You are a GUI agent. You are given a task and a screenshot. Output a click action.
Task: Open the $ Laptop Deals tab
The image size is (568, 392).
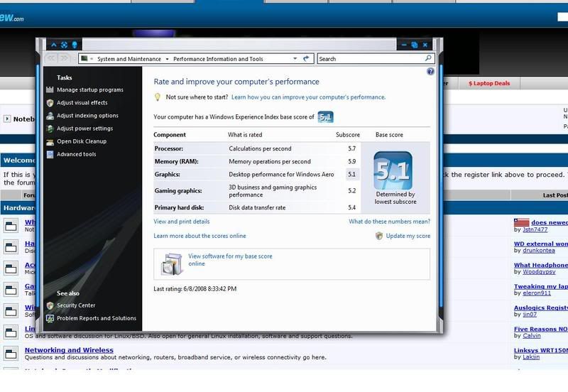click(x=489, y=83)
